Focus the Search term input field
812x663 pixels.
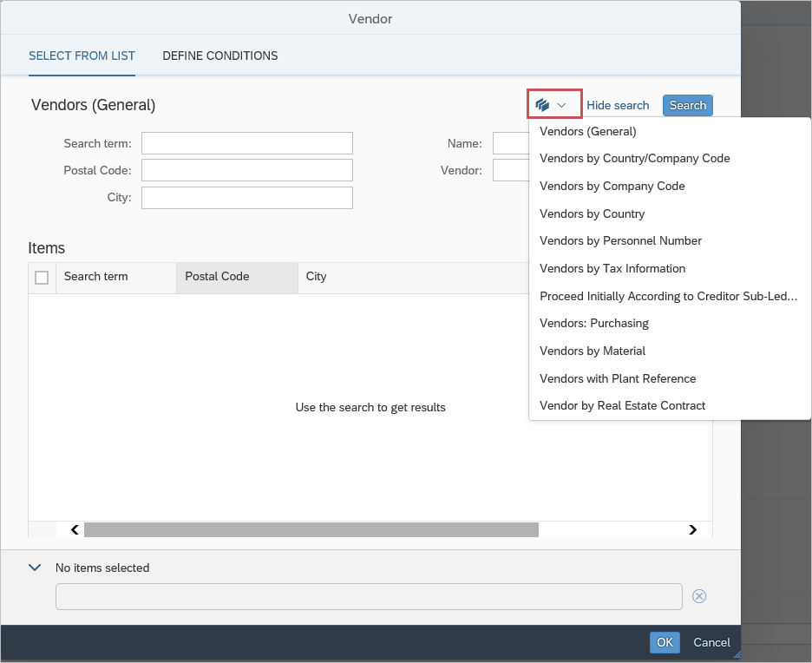[247, 143]
